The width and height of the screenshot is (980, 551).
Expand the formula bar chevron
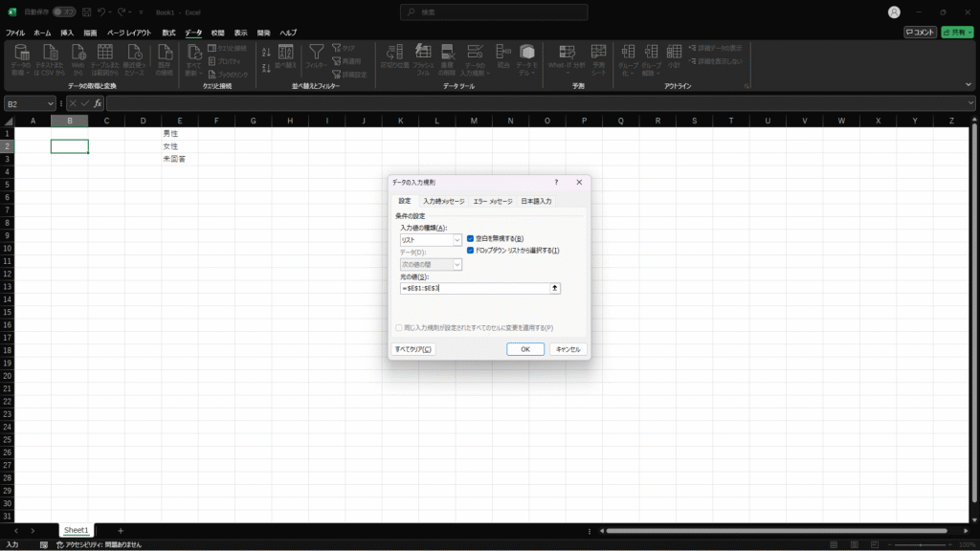click(x=971, y=103)
